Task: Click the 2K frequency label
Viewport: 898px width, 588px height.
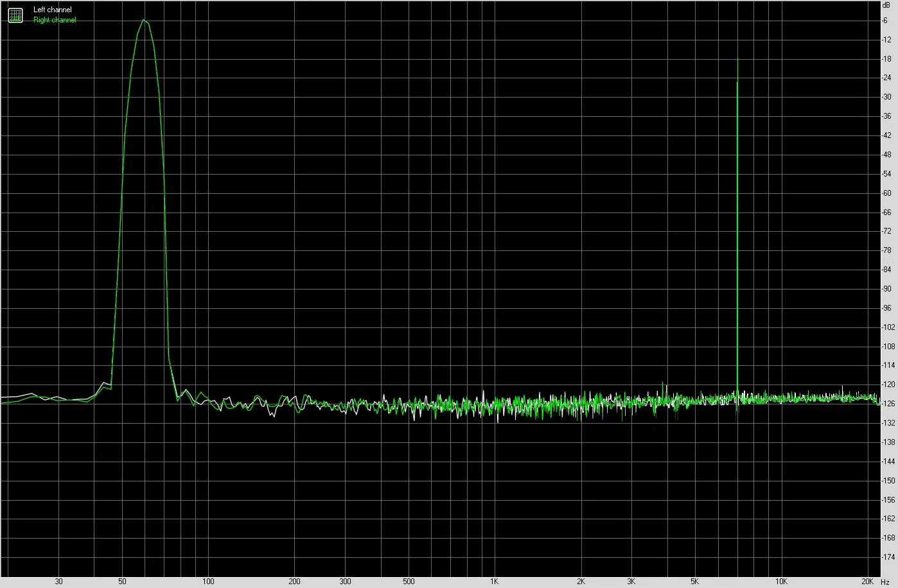Action: 581,582
